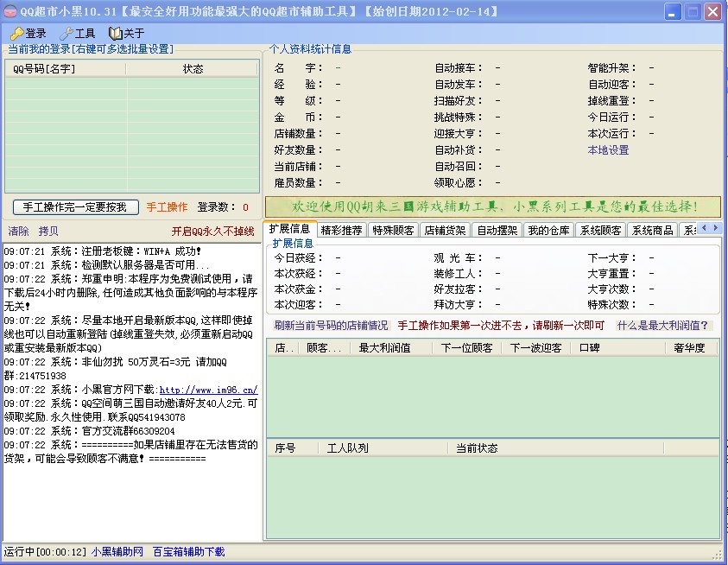
Task: Switch to the 自动摆架 tab
Action: click(497, 231)
